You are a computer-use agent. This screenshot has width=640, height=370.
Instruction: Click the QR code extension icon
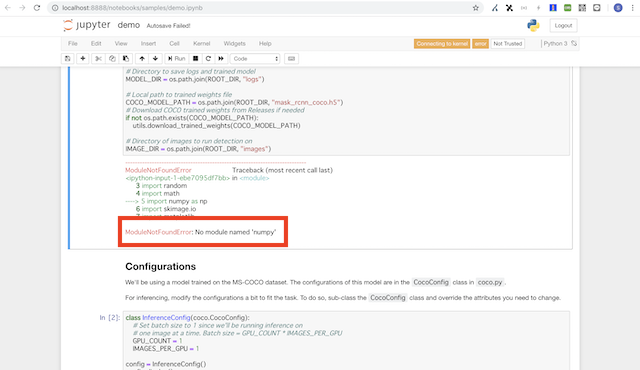[582, 8]
